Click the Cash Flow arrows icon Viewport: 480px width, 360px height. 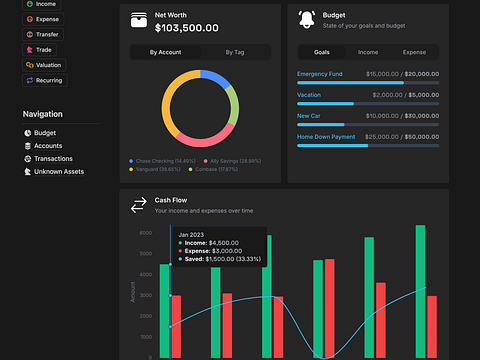point(138,205)
